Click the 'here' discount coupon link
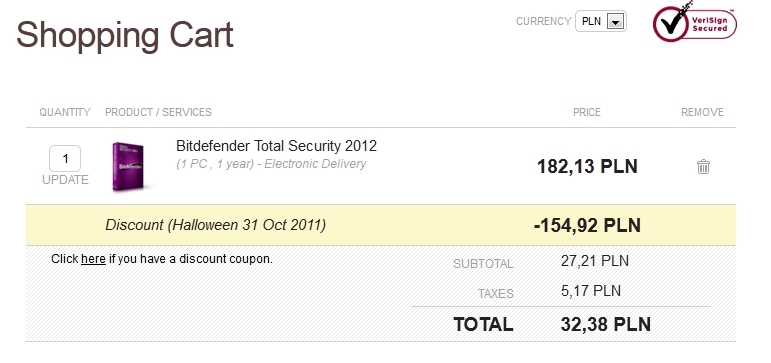The image size is (771, 363). pyautogui.click(x=93, y=259)
